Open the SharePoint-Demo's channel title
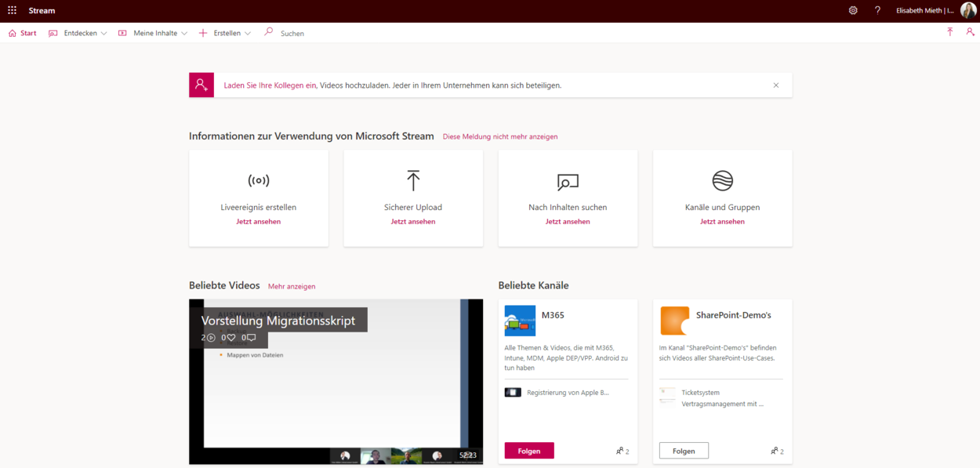Screen dimensions: 980x468 (x=734, y=315)
